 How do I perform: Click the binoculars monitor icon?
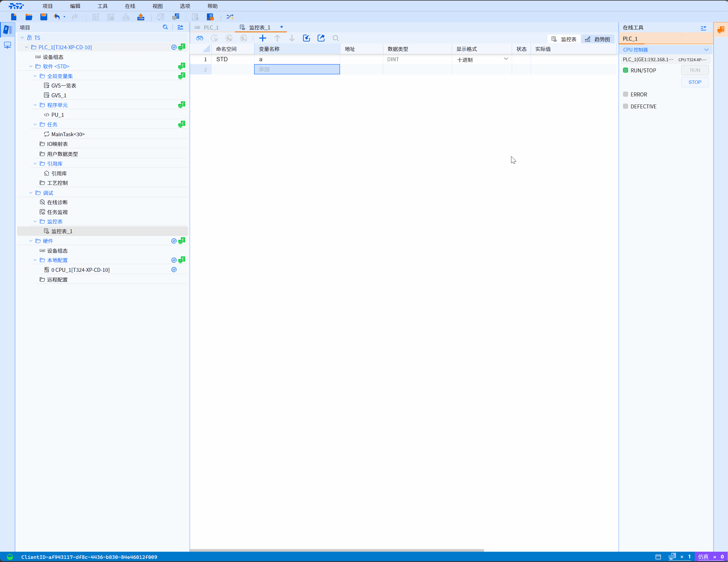point(200,38)
